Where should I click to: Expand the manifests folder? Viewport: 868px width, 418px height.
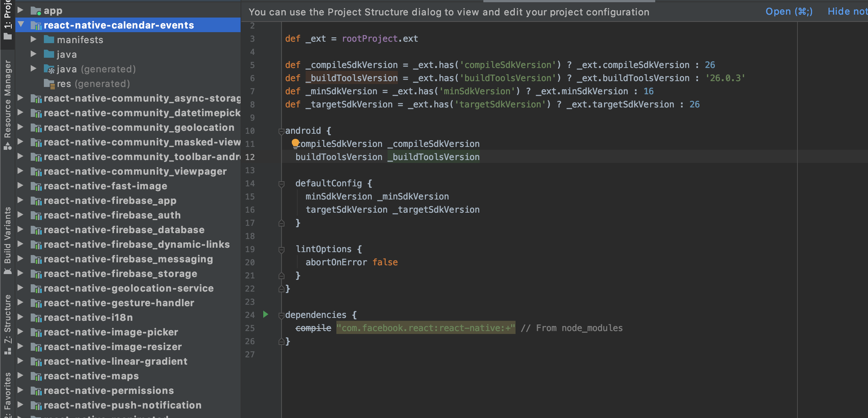(33, 39)
